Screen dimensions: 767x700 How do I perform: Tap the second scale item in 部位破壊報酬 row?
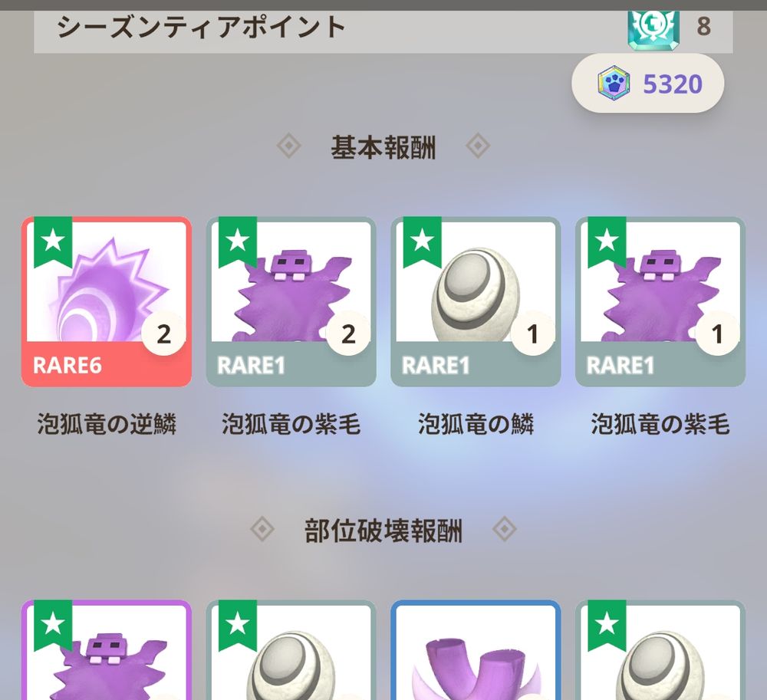point(291,650)
